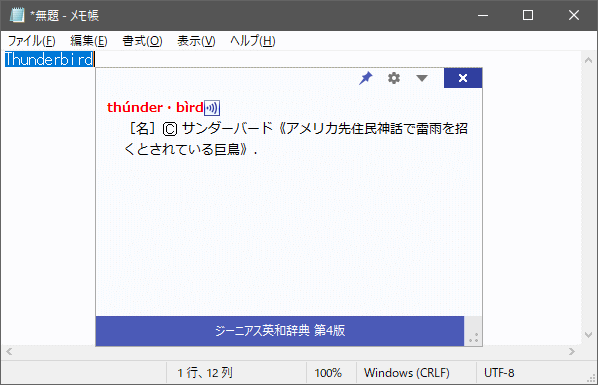Play pronunciation audio for thunderbird
Image resolution: width=598 pixels, height=385 pixels.
point(212,108)
